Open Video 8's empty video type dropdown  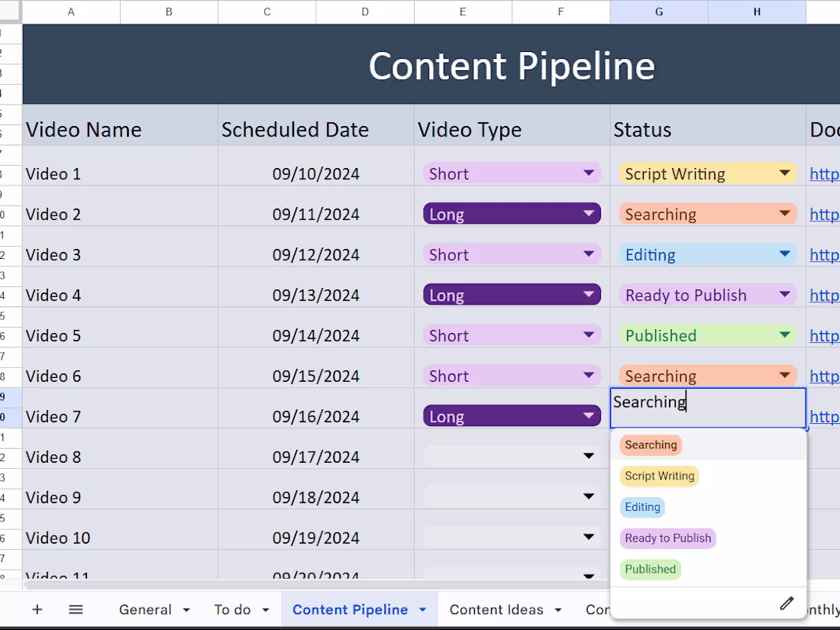tap(588, 455)
